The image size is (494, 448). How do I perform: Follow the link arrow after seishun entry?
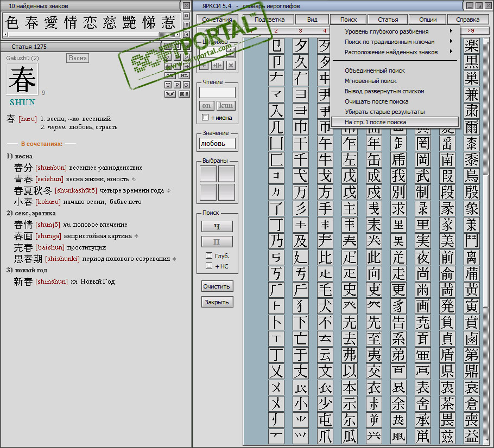pos(134,179)
